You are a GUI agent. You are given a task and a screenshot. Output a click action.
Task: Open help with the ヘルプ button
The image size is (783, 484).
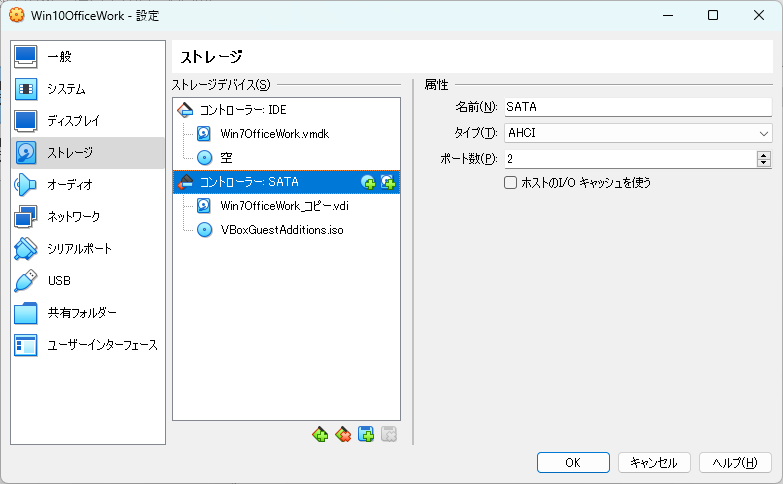coord(735,463)
